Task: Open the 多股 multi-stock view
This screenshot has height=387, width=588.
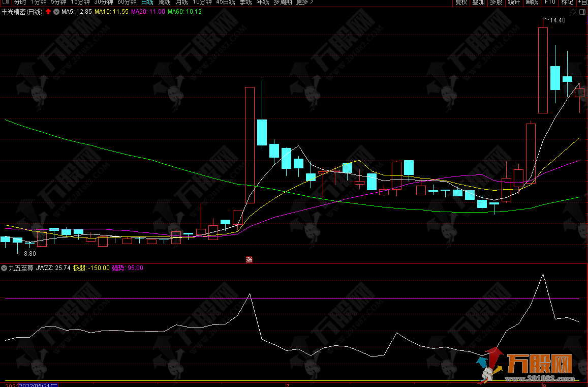Action: [x=496, y=2]
